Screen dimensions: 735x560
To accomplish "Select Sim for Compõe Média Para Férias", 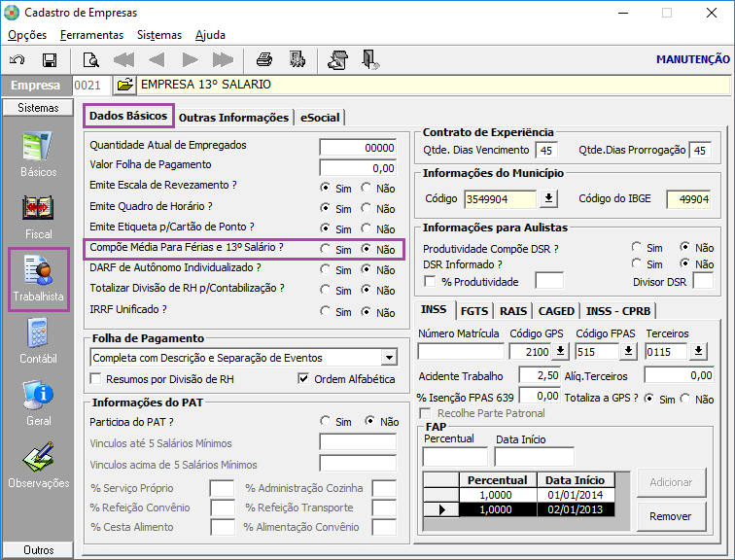I will tap(326, 249).
